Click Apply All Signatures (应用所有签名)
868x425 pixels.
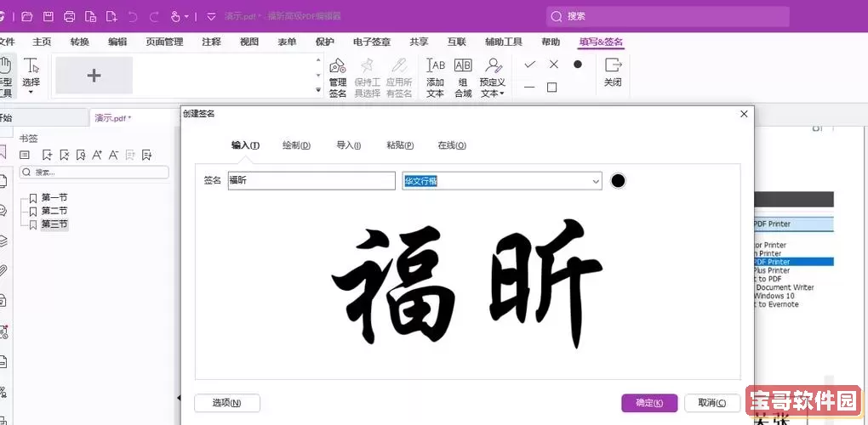point(398,78)
